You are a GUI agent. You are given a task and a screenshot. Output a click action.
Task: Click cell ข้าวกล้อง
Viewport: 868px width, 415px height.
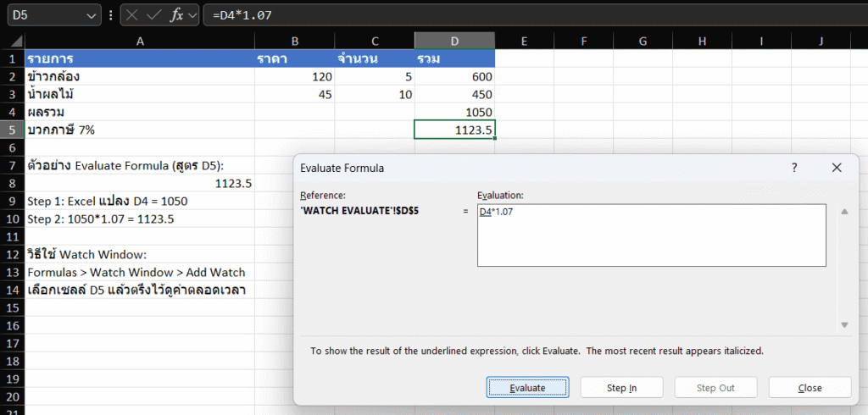[140, 76]
